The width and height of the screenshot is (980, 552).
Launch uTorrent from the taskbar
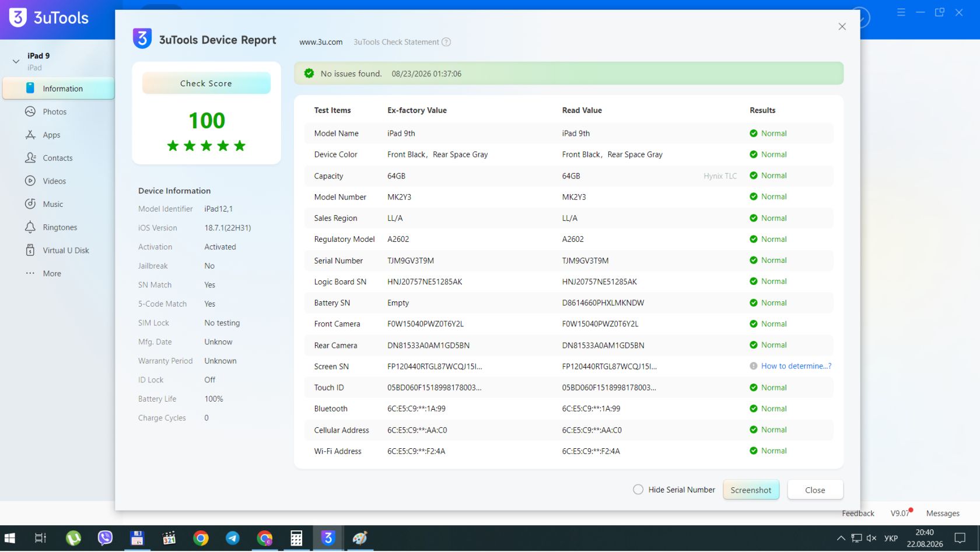point(73,538)
